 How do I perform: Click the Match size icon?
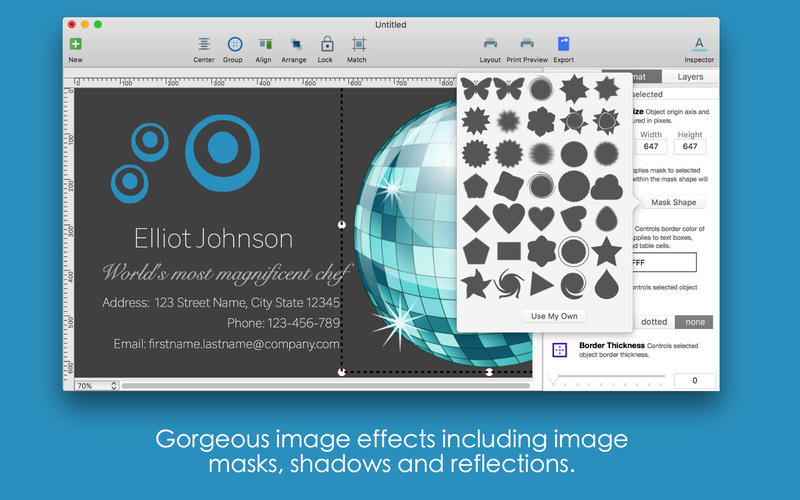pos(359,44)
